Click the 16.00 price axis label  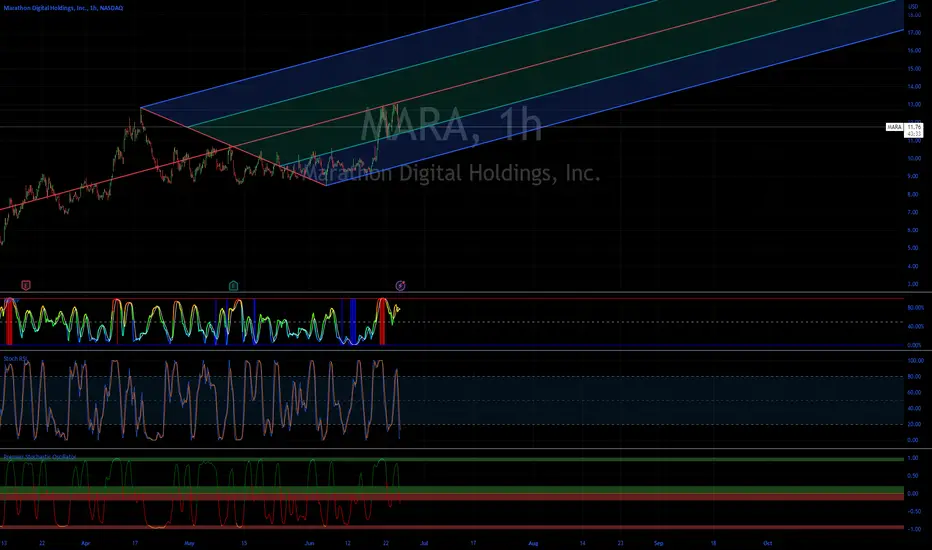click(914, 51)
